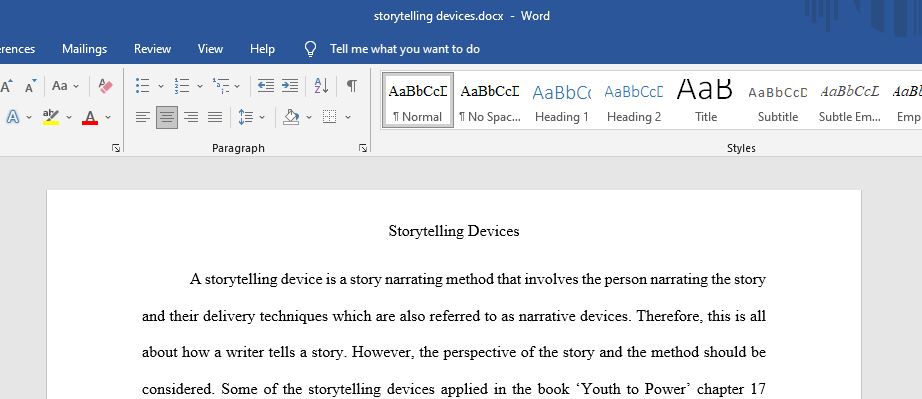Image resolution: width=922 pixels, height=399 pixels.
Task: Switch to the Mailings tab
Action: 85,49
